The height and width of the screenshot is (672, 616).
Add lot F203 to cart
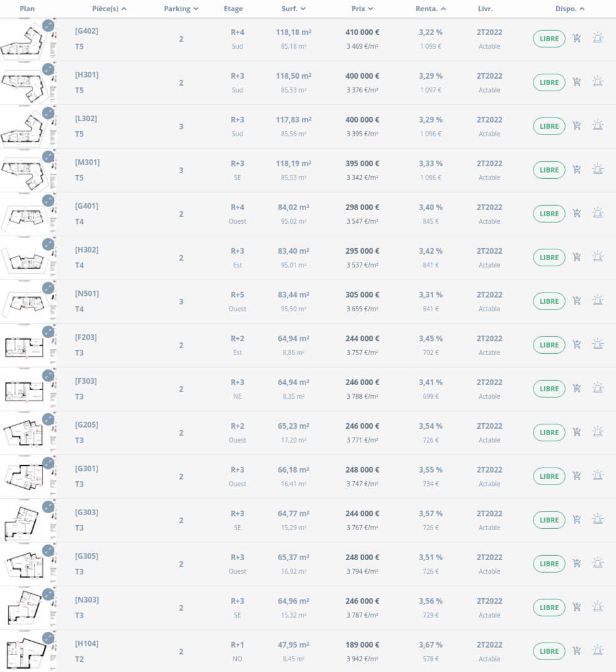point(577,344)
